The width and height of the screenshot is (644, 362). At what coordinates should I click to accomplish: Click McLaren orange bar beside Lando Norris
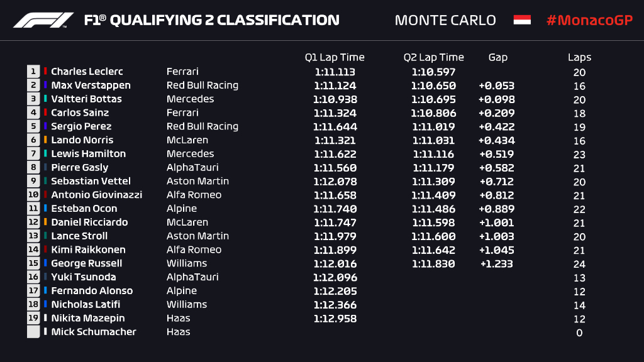(x=45, y=140)
